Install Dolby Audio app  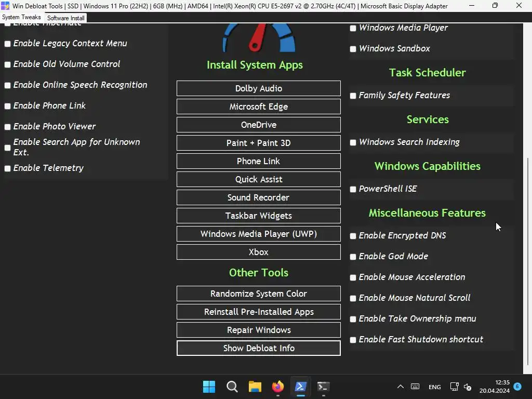pyautogui.click(x=259, y=88)
